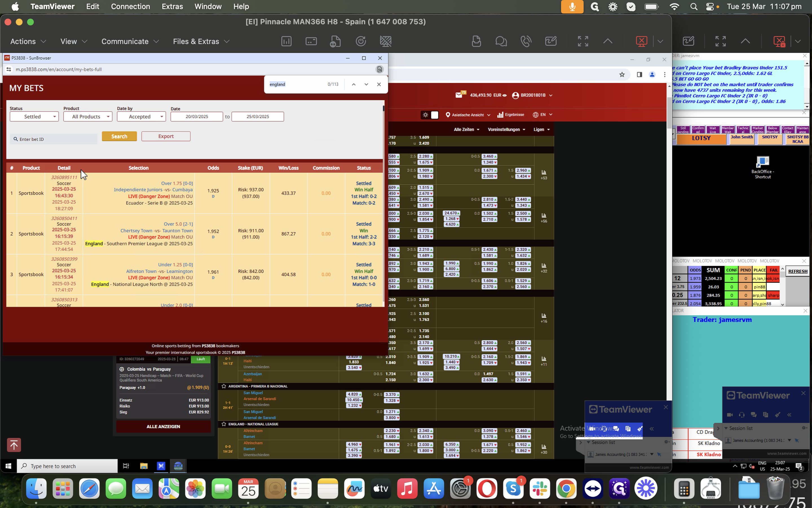Viewport: 812px width, 508px height.
Task: Go to previous find-in-page match
Action: (354, 84)
